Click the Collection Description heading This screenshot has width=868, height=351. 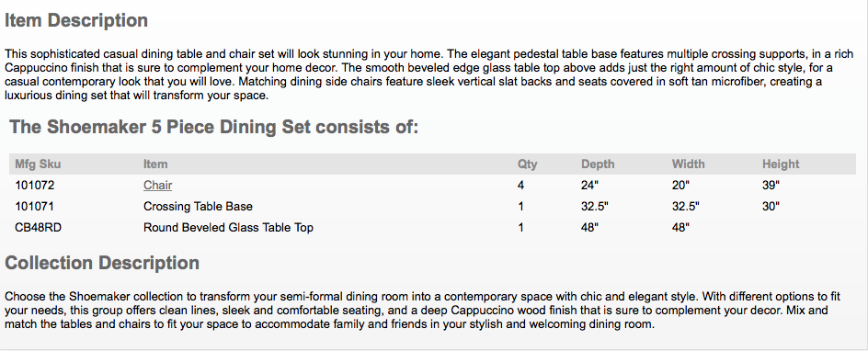pyautogui.click(x=102, y=263)
